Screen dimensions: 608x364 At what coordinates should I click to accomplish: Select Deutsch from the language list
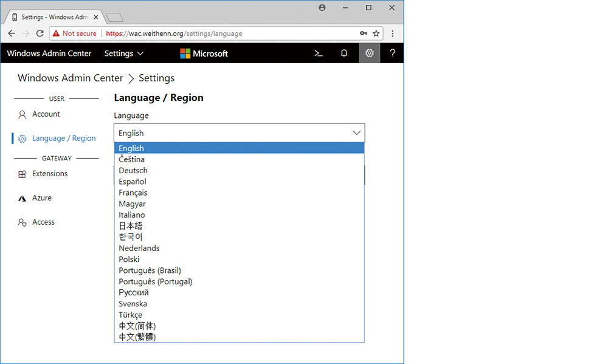point(133,171)
